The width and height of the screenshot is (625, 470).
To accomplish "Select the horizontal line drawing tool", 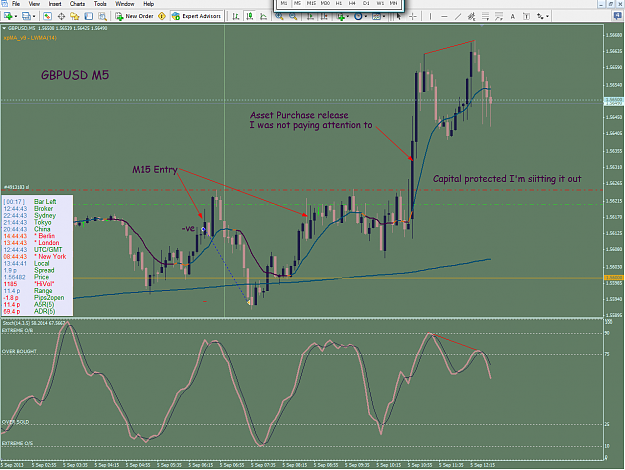I will (x=444, y=16).
